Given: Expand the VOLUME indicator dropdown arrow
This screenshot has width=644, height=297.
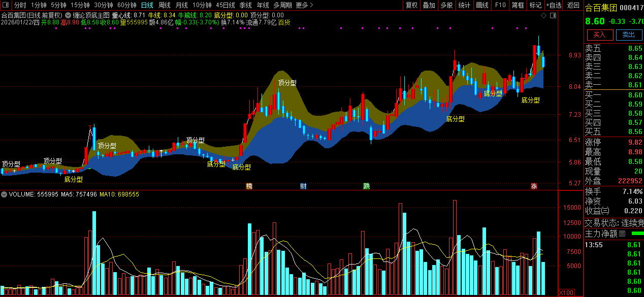Looking at the screenshot, I should 4,194.
